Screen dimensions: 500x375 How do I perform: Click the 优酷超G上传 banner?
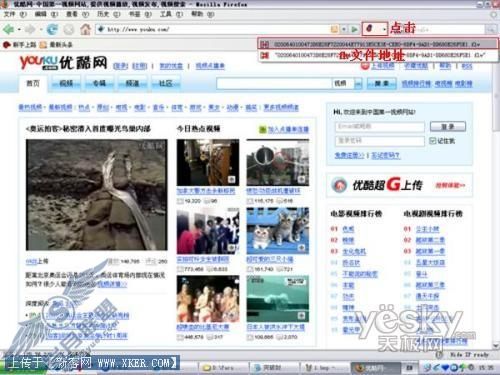click(x=399, y=185)
